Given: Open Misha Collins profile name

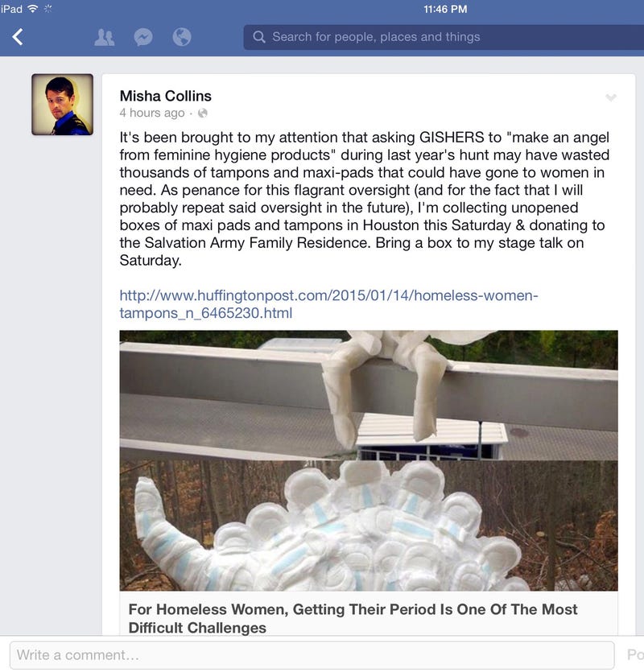Looking at the screenshot, I should pos(166,96).
